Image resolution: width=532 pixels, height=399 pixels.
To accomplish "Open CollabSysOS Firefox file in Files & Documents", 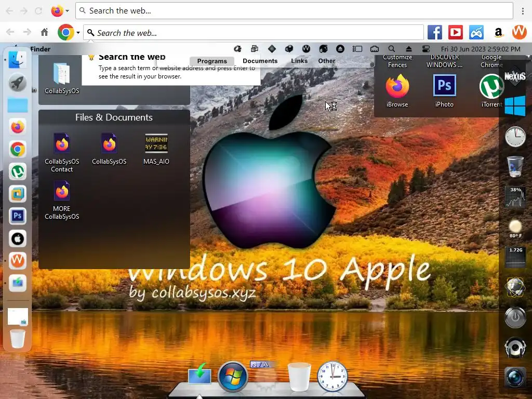I will [109, 149].
